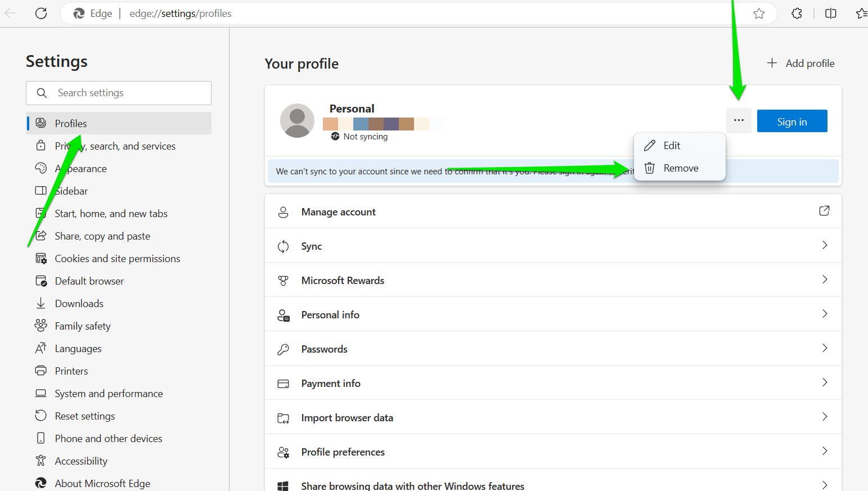Viewport: 868px width, 491px height.
Task: Expand the Passwords row chevron
Action: coord(825,348)
